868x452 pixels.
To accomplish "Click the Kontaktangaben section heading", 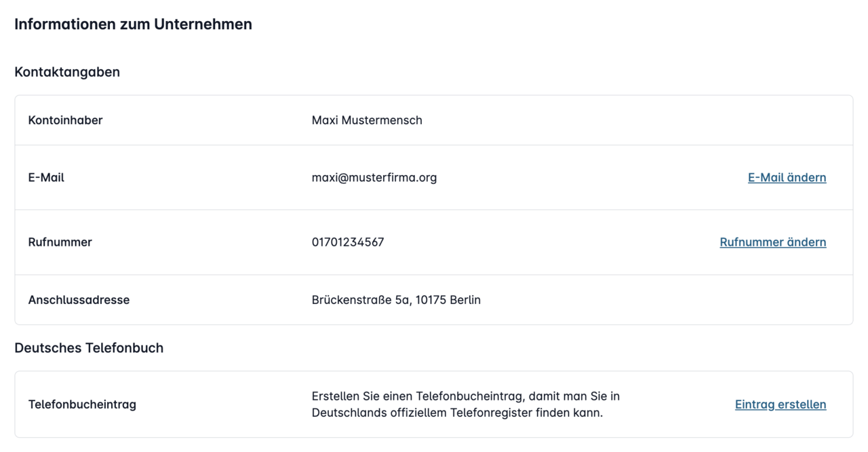I will (x=67, y=72).
